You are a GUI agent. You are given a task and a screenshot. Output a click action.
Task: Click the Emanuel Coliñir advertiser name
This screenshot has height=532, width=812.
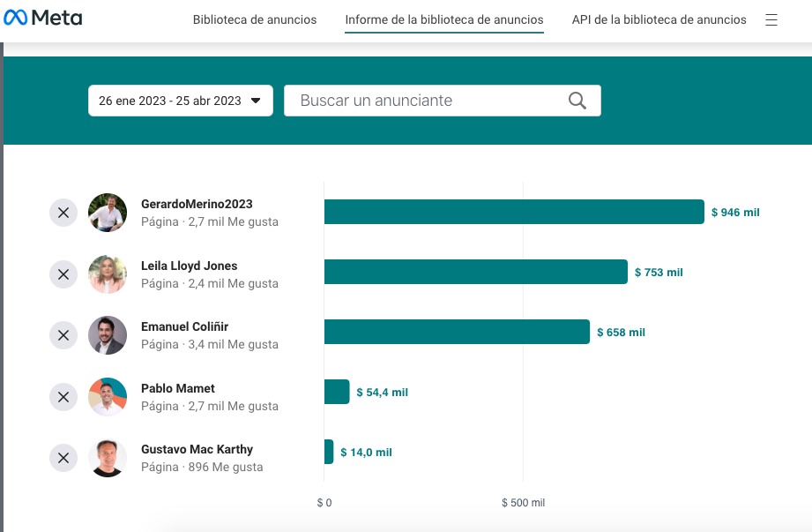click(184, 326)
